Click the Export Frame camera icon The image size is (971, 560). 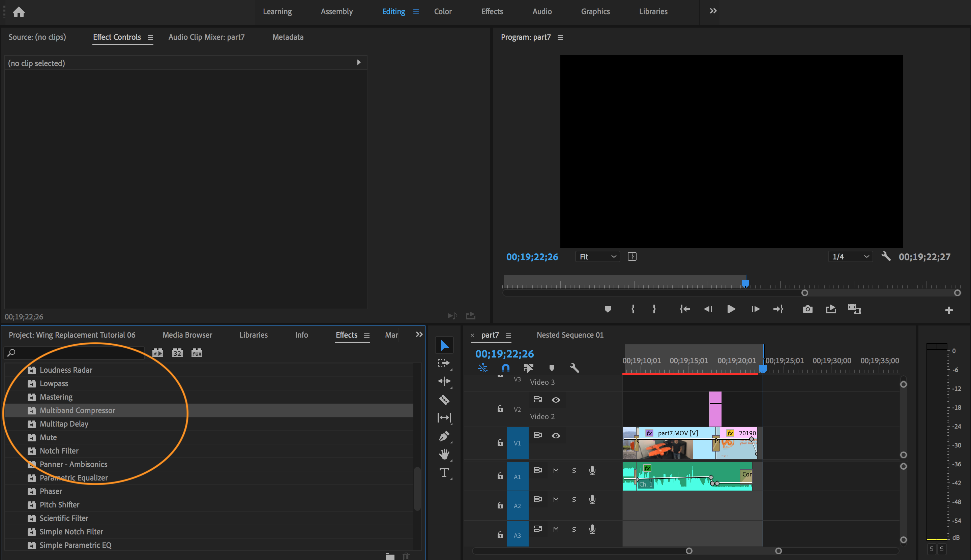(x=807, y=309)
